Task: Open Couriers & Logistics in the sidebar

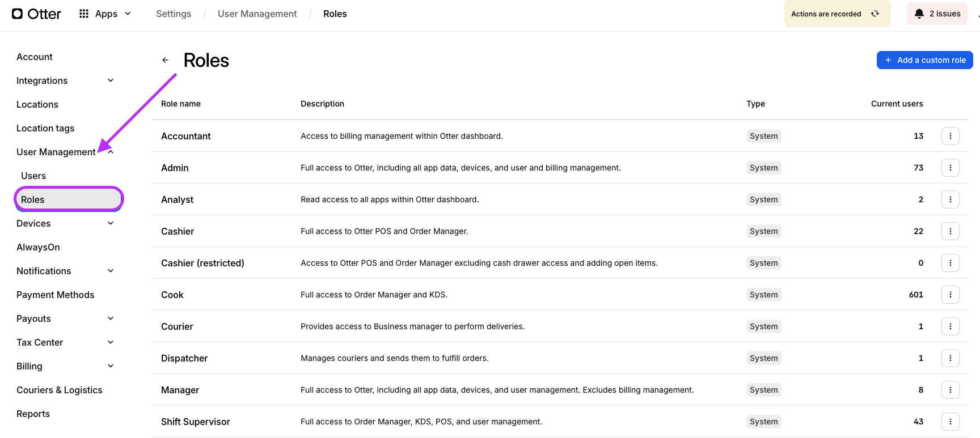Action: 60,390
